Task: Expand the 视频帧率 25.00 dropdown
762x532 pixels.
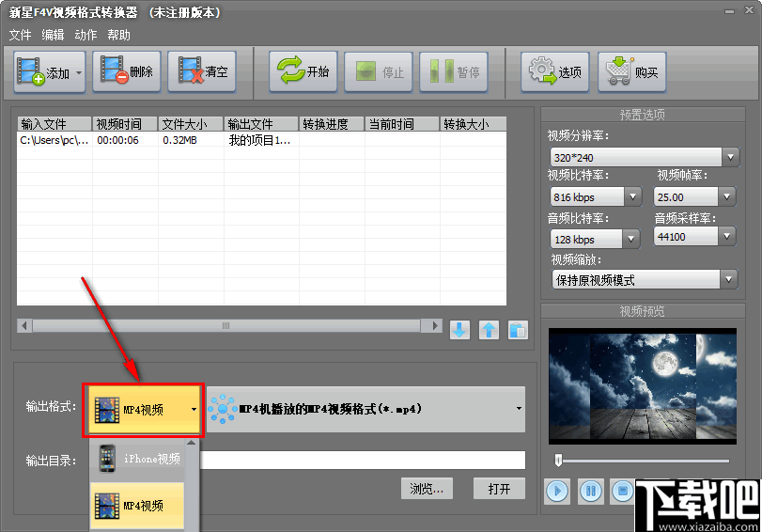Action: coord(727,197)
